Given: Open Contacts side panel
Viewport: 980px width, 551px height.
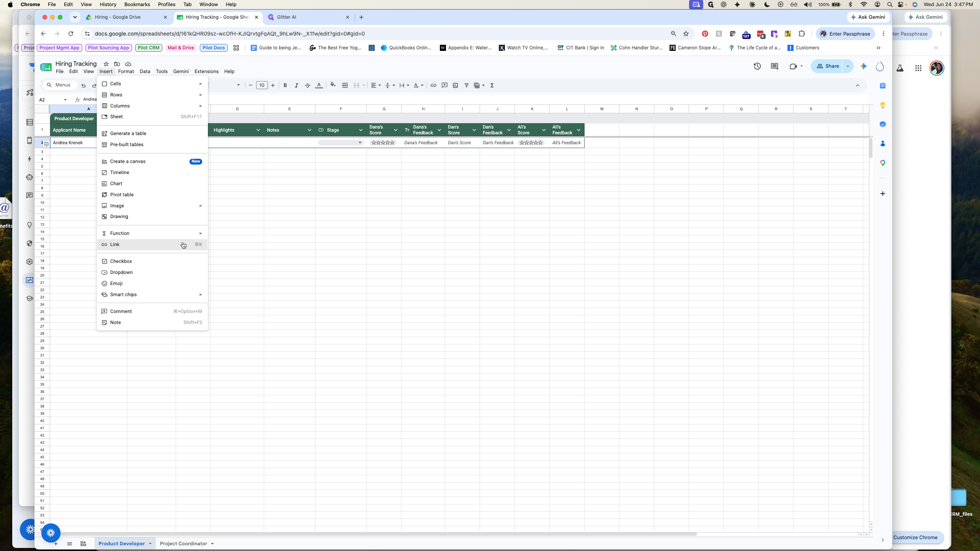Looking at the screenshot, I should [x=883, y=143].
